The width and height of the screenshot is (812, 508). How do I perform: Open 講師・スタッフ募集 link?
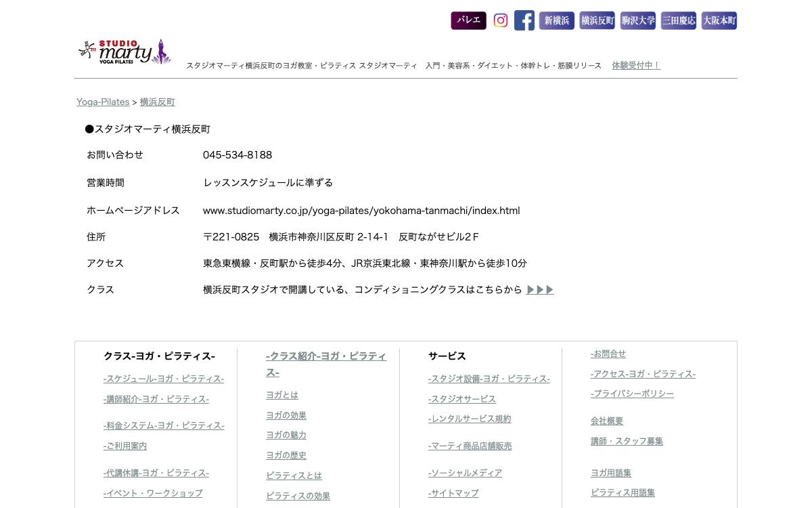point(627,442)
